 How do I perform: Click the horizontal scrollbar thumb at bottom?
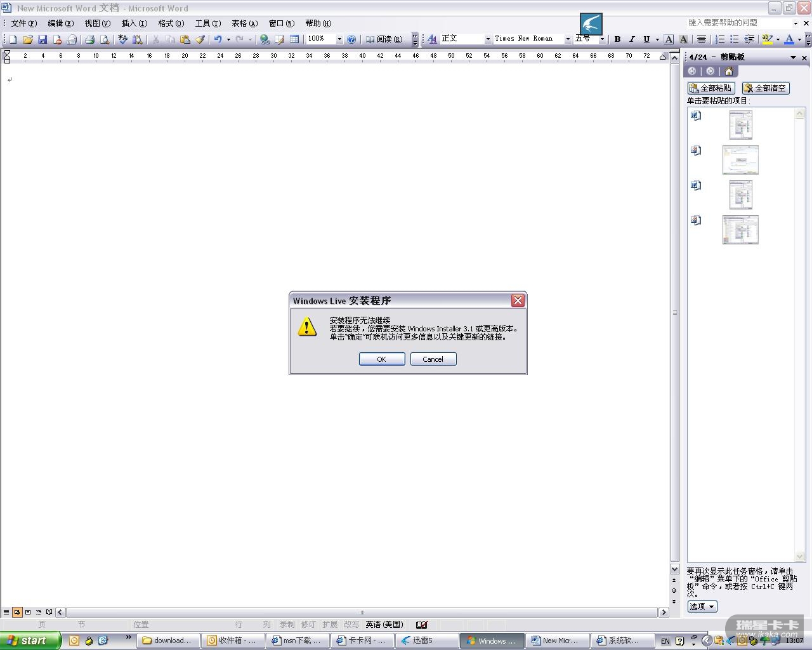click(x=362, y=613)
